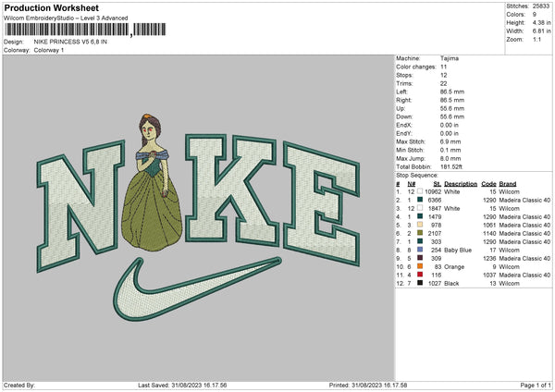Pick the white swatch in stop row 3
Image resolution: width=555 pixels, height=392 pixels.
click(420, 208)
